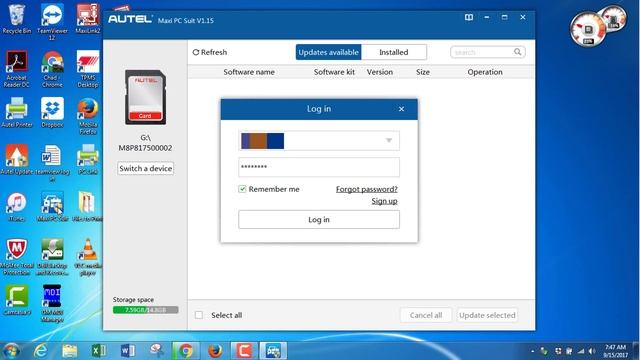Screen dimensions: 640x360
Task: Click the Switch a device button
Action: click(x=146, y=169)
